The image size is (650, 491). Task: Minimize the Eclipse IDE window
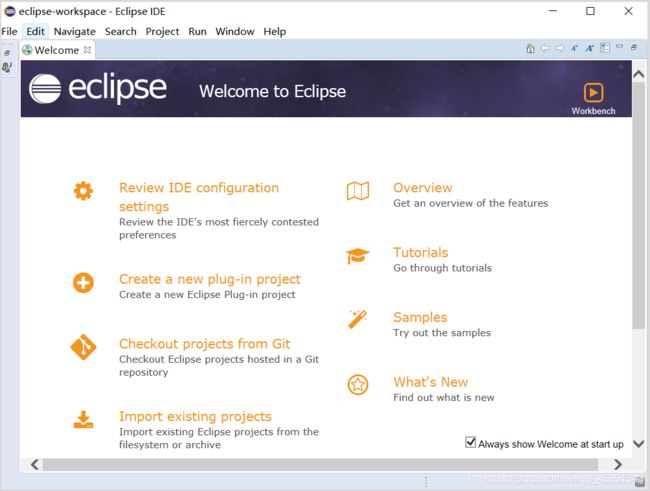(553, 11)
